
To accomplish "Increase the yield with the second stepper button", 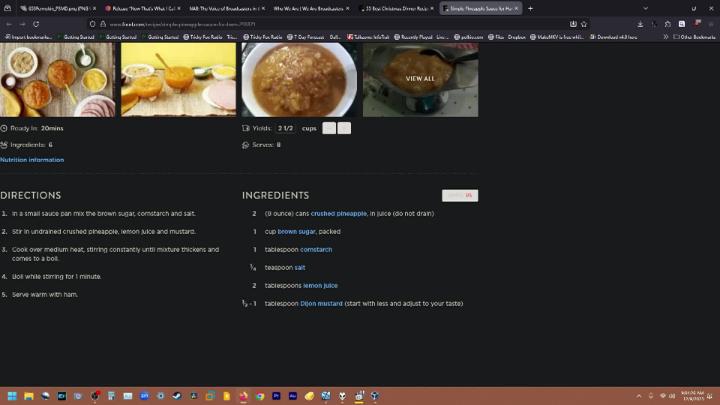I will (x=344, y=128).
